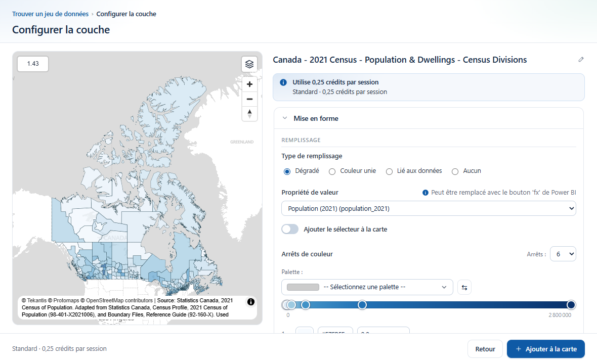The image size is (597, 364).
Task: Select the Dégradé fill type
Action: coord(287,171)
